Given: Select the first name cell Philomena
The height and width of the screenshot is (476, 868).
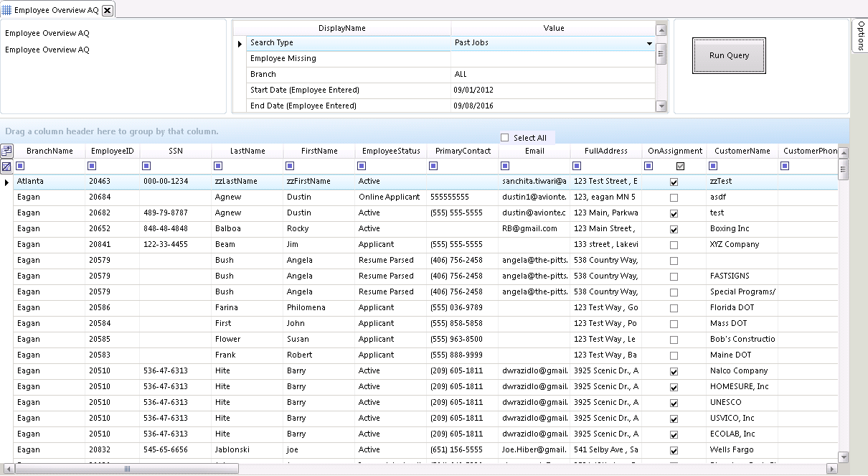Looking at the screenshot, I should click(319, 308).
